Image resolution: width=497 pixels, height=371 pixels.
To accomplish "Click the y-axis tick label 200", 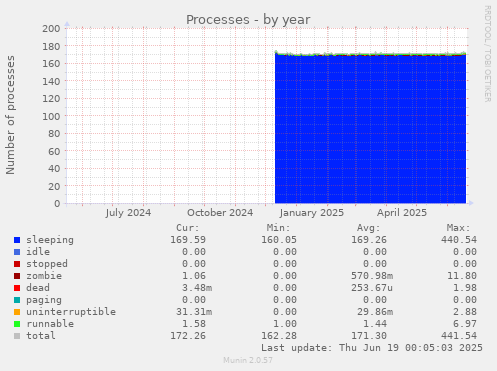I will pyautogui.click(x=51, y=28).
